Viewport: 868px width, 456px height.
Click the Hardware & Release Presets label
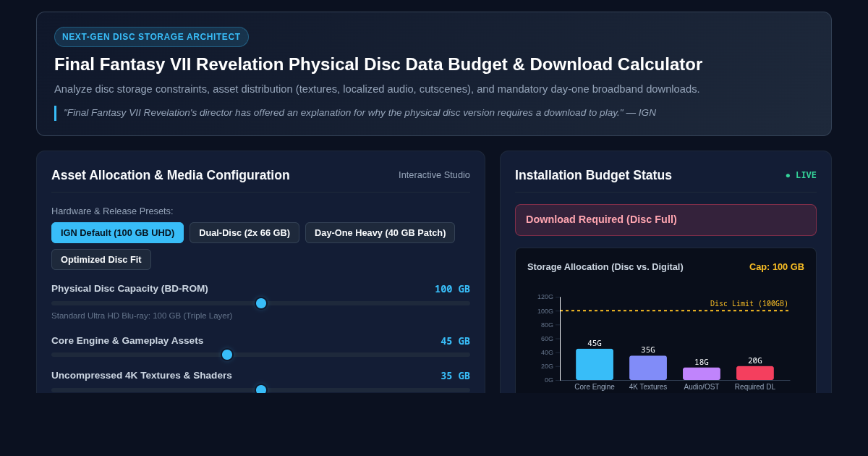[112, 211]
